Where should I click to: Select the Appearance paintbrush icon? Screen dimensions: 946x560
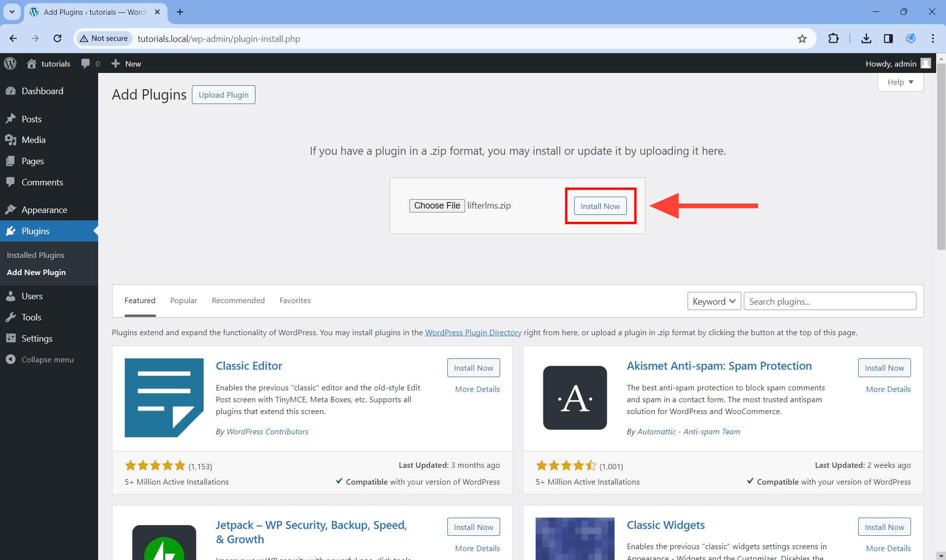click(x=11, y=209)
